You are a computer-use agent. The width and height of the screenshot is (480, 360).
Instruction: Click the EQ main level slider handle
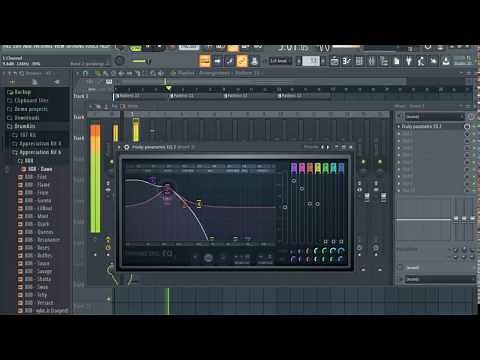(x=285, y=207)
